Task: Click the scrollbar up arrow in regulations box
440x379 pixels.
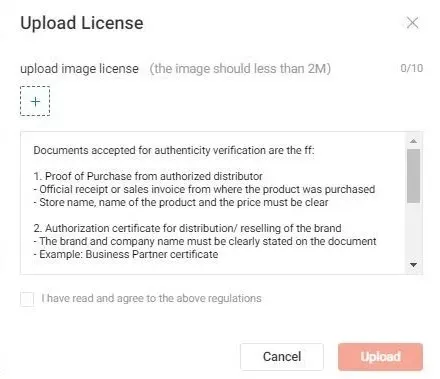Action: point(413,141)
